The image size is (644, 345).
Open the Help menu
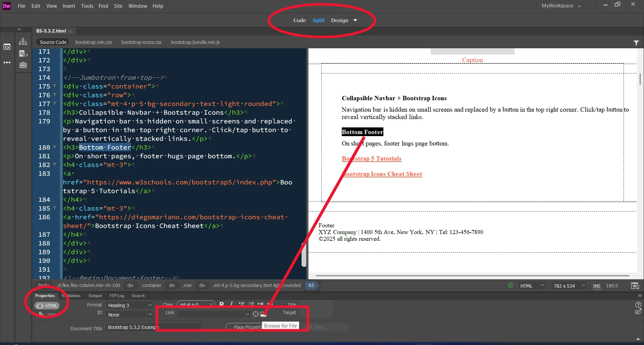coord(158,6)
